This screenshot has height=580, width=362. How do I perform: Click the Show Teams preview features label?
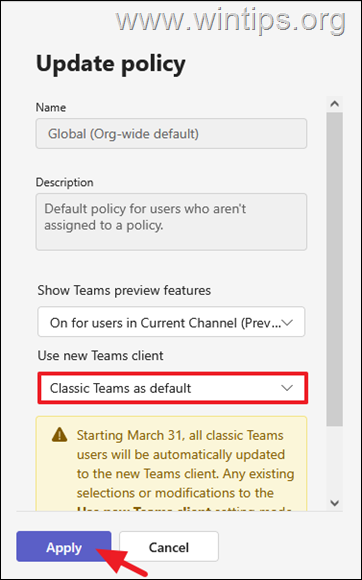[124, 290]
